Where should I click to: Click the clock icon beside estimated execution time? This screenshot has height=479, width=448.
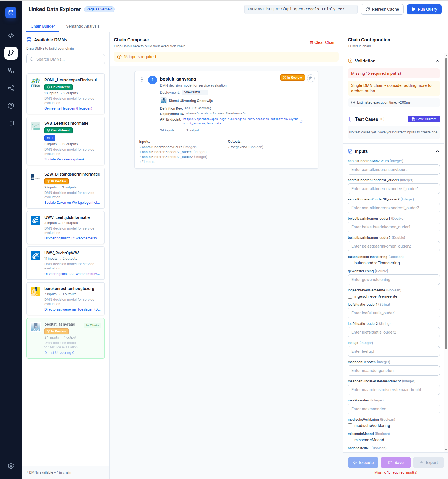(353, 102)
